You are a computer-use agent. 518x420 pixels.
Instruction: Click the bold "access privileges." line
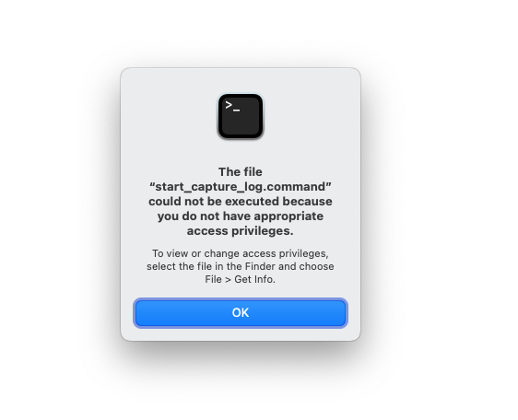[x=241, y=231]
